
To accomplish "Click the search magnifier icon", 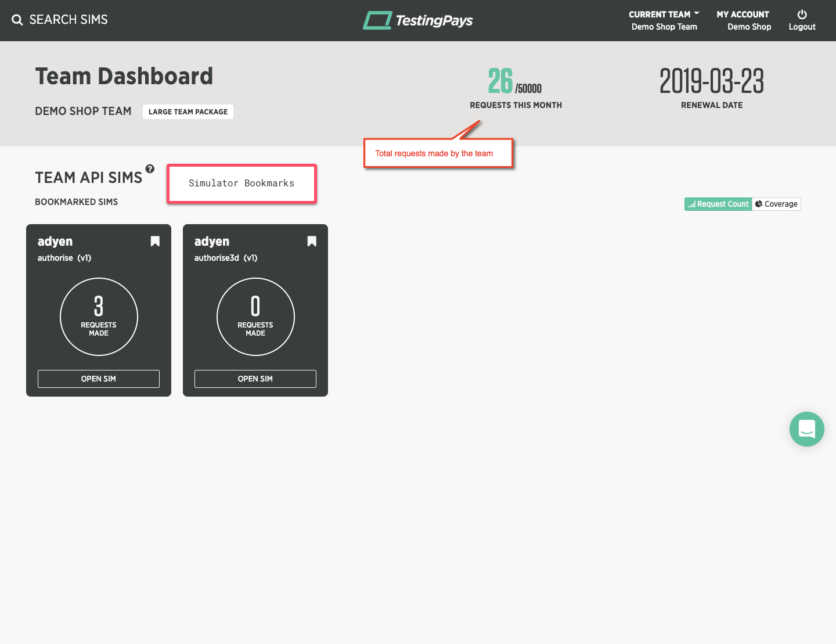I will pyautogui.click(x=17, y=20).
